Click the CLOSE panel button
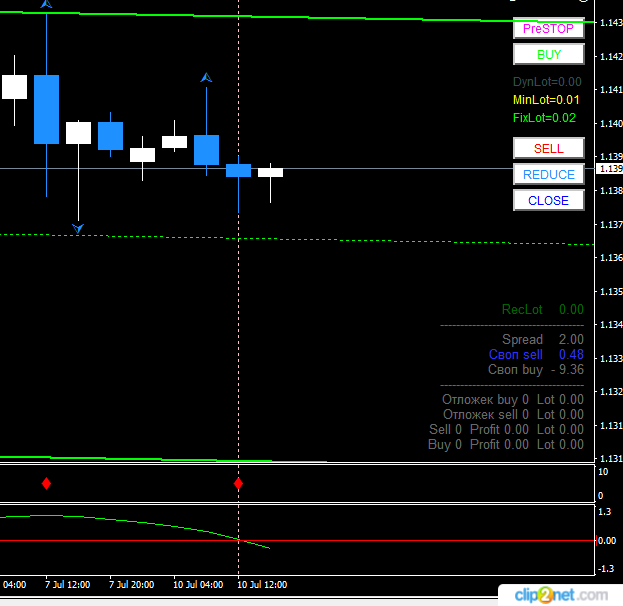 (x=549, y=201)
